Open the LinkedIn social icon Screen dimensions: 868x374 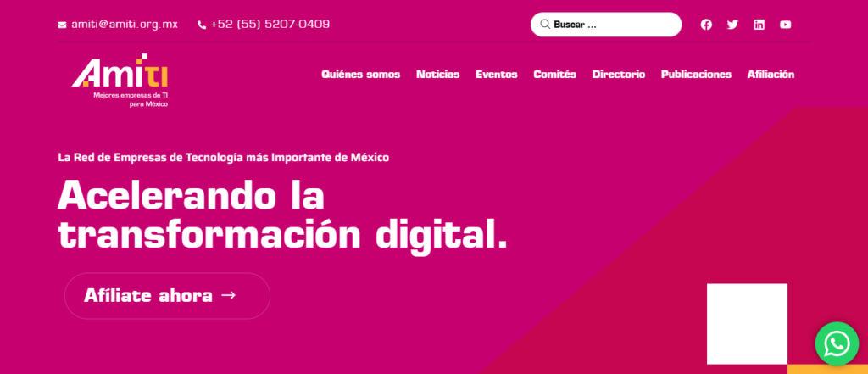[x=759, y=25]
